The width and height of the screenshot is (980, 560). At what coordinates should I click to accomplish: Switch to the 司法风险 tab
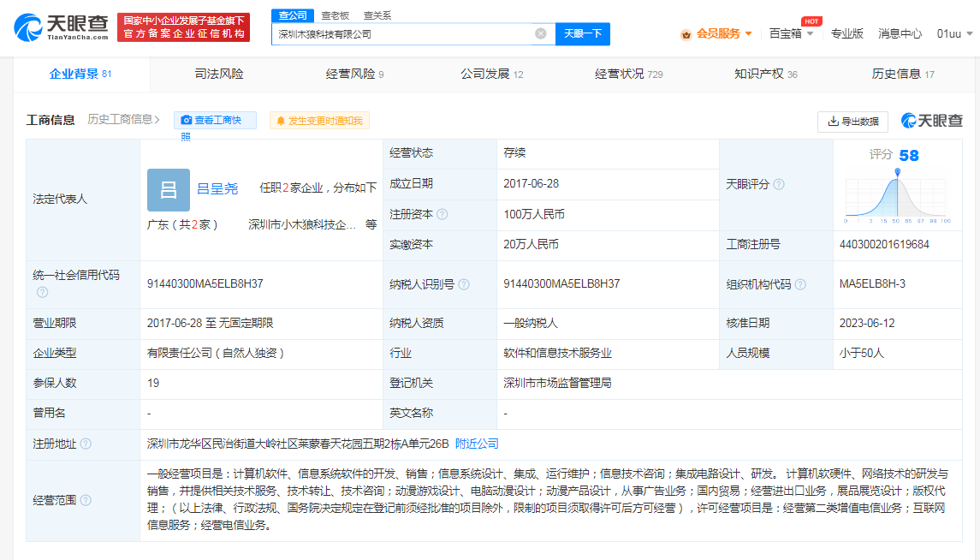click(x=219, y=74)
